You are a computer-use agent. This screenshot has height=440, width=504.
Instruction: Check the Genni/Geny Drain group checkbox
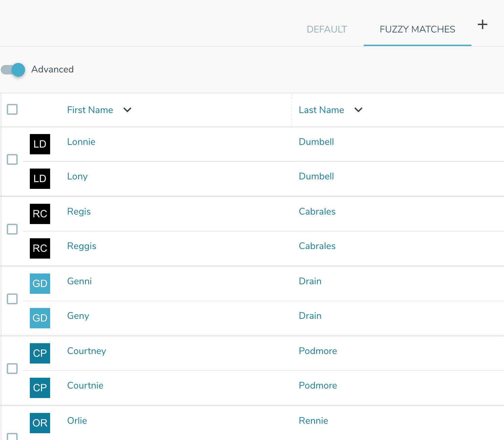12,299
